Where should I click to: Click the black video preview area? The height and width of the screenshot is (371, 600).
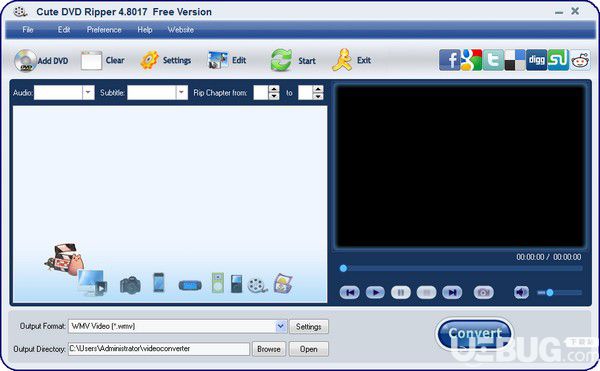pos(461,166)
